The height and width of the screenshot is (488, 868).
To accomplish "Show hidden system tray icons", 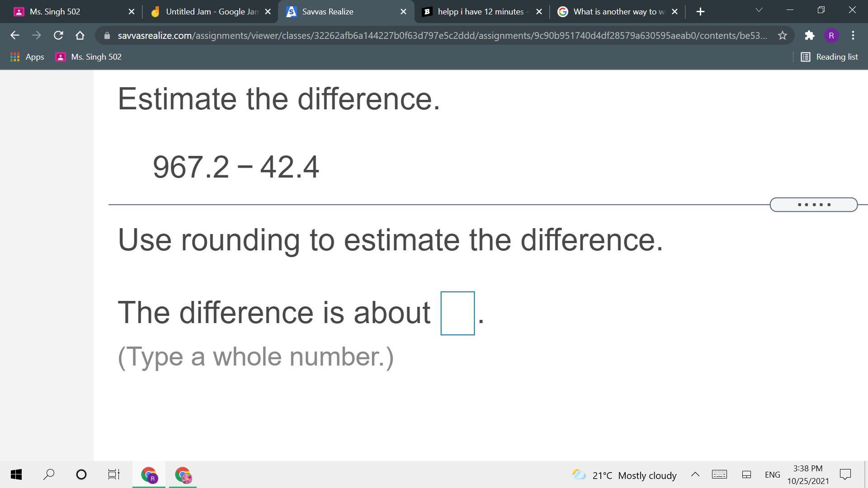I will [695, 474].
